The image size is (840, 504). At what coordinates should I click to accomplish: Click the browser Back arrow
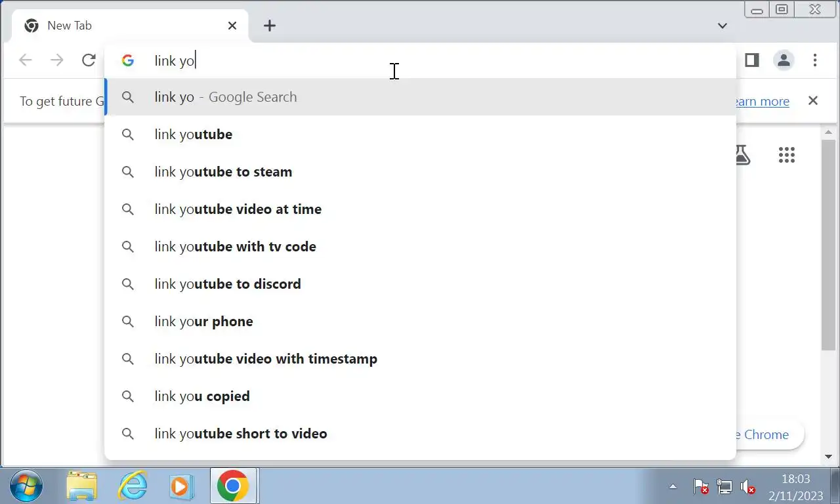pos(26,60)
